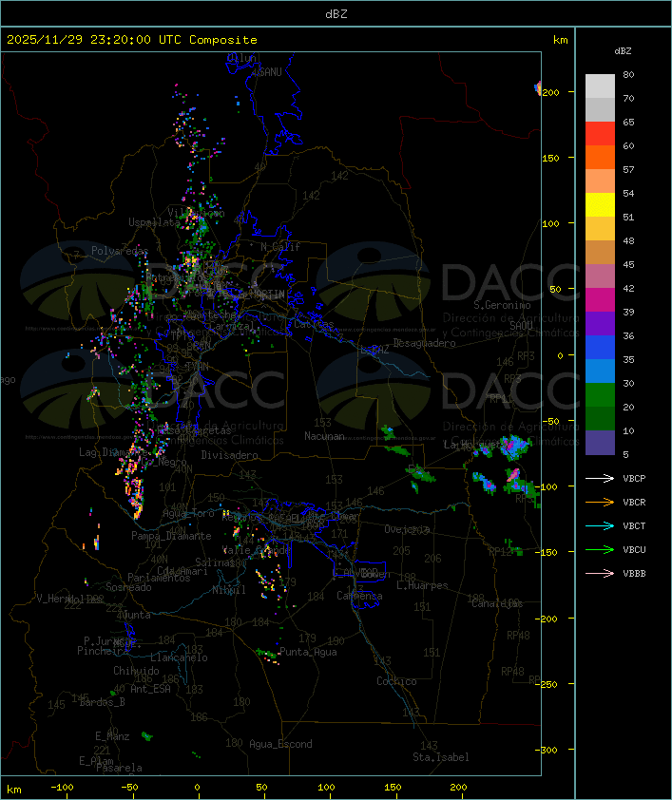The height and width of the screenshot is (800, 672).
Task: Click the Nacunan map label
Action: pos(324,436)
